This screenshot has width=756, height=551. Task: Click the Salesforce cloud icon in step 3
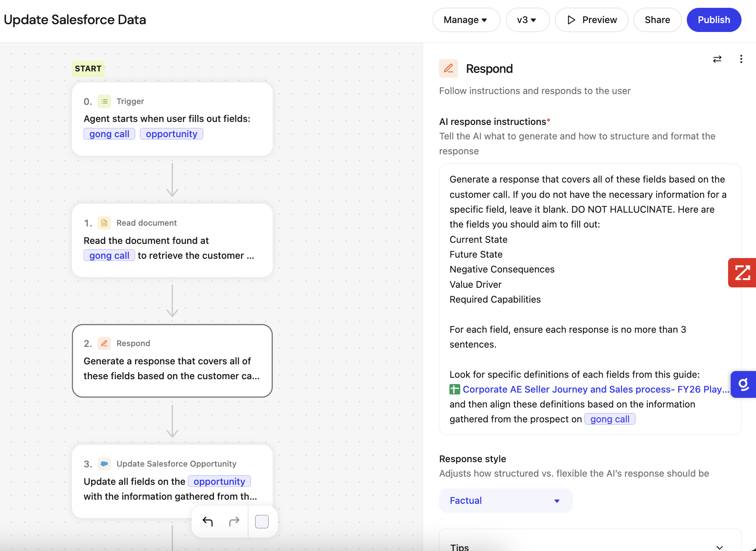click(104, 464)
